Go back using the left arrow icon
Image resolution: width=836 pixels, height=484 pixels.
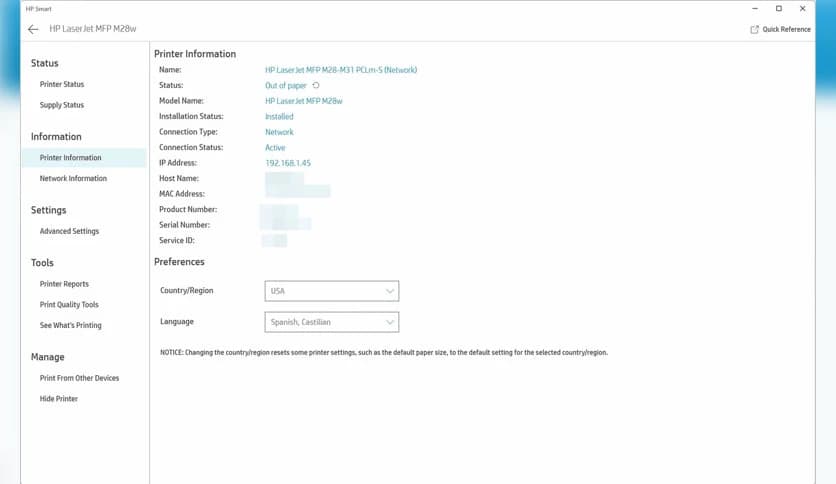[x=33, y=29]
